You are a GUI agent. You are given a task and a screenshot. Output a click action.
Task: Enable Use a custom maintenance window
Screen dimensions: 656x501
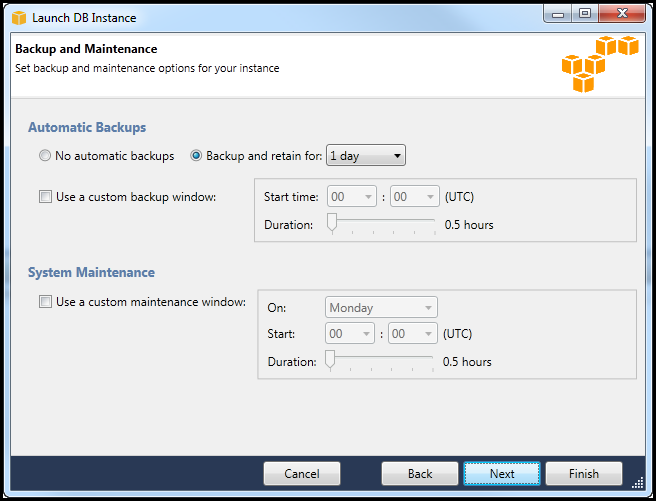click(45, 302)
